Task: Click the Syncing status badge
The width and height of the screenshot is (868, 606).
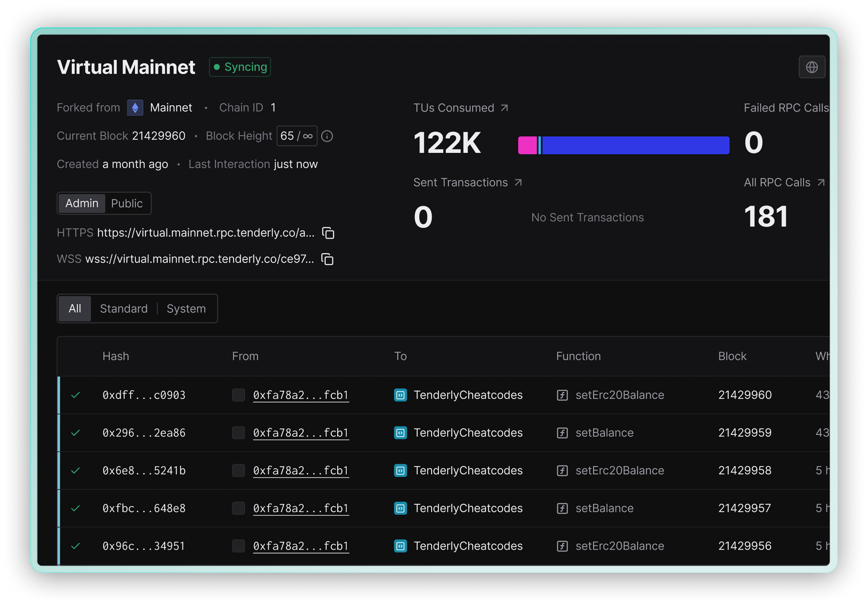Action: pyautogui.click(x=240, y=67)
